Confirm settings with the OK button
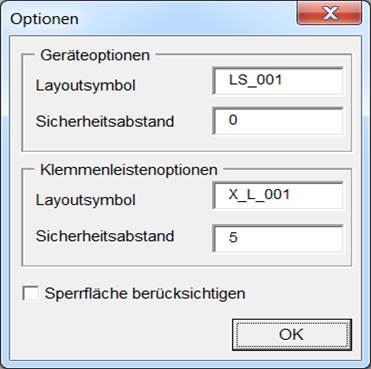 coord(292,335)
